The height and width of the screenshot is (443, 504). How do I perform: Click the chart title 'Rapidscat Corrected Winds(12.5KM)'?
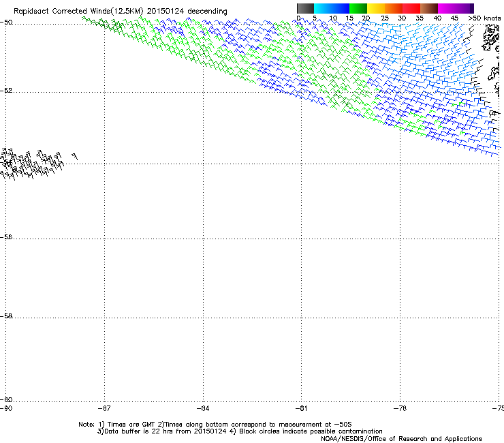point(78,12)
